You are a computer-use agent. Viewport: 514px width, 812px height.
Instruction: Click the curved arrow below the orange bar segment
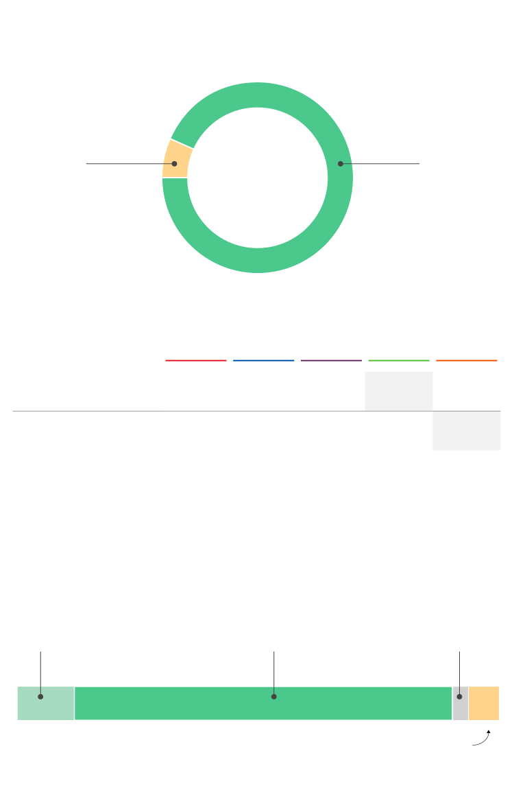click(x=482, y=738)
